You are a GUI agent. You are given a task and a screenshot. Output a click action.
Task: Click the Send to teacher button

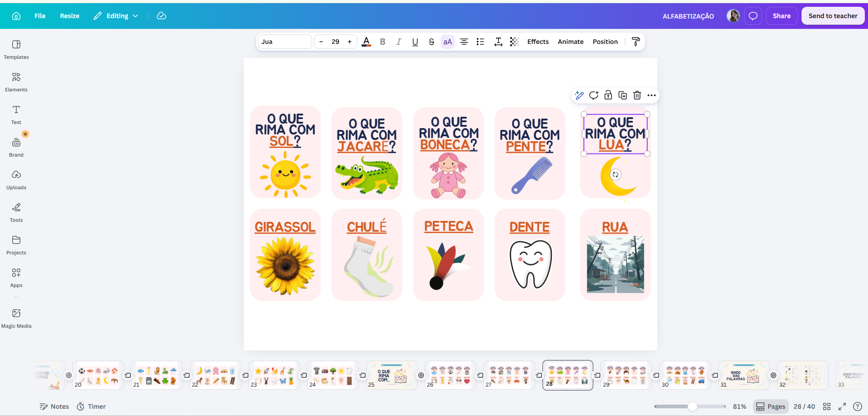point(833,16)
